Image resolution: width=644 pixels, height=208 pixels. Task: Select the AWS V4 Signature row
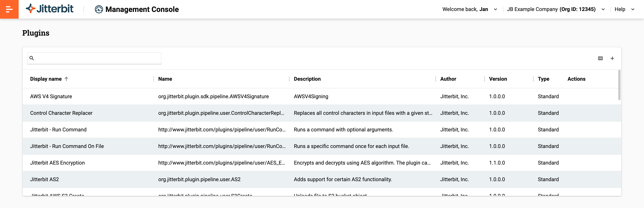click(322, 97)
